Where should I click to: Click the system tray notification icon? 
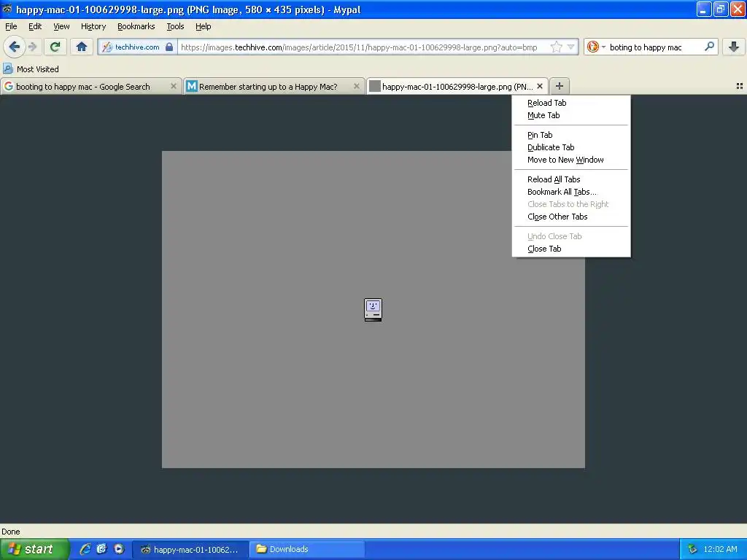pyautogui.click(x=692, y=549)
